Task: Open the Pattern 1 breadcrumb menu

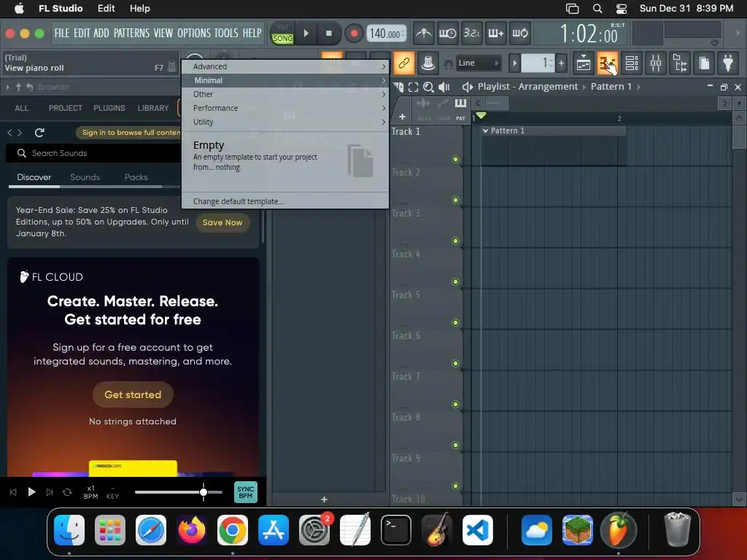Action: (611, 87)
